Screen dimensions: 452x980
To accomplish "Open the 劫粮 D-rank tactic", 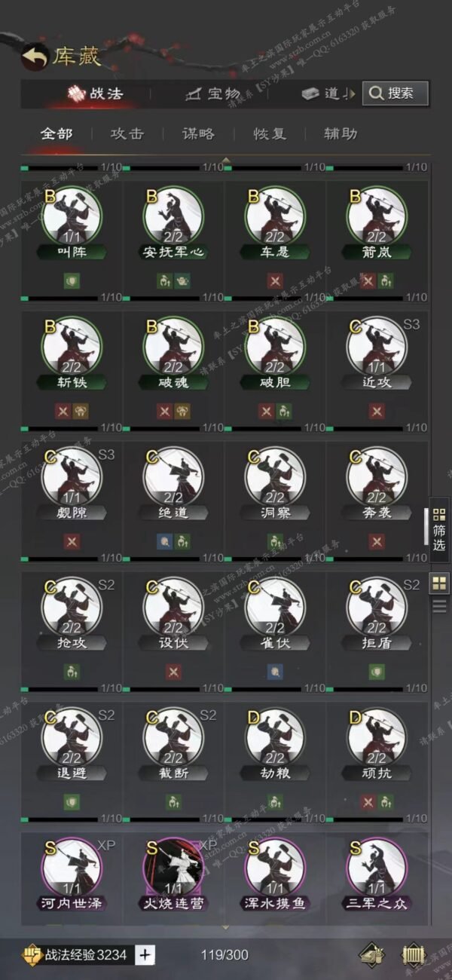I will pyautogui.click(x=275, y=738).
